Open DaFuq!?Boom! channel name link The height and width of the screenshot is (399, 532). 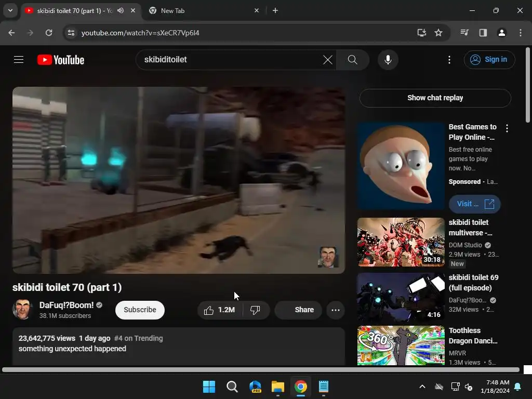pyautogui.click(x=66, y=305)
